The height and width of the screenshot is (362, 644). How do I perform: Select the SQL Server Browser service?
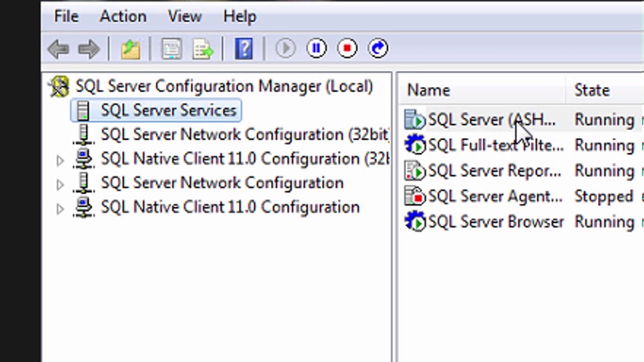496,222
